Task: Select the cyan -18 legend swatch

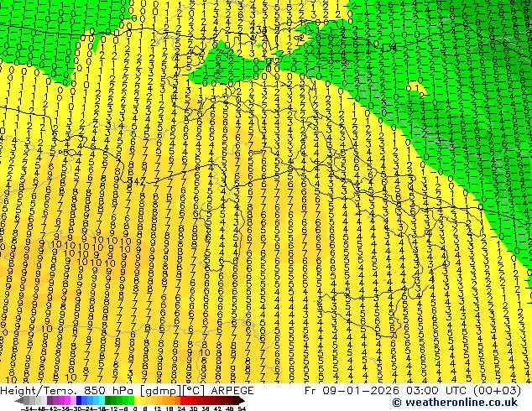Action: pyautogui.click(x=102, y=400)
